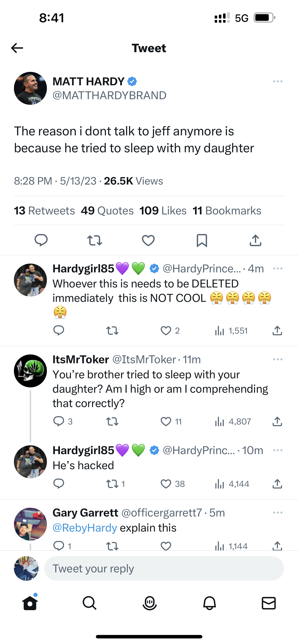This screenshot has width=298, height=644.
Task: Open the Search tab
Action: coord(89,603)
